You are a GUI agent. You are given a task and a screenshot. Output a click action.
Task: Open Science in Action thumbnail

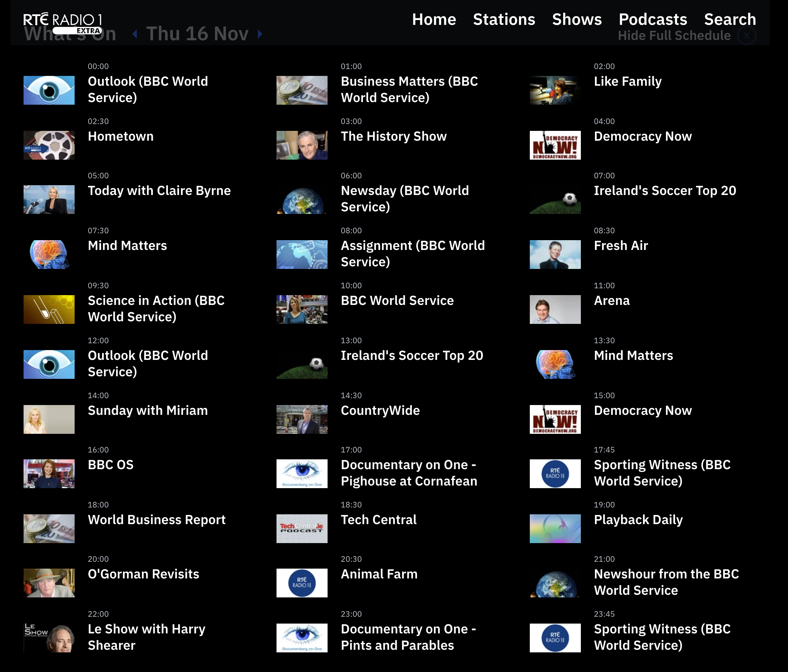pos(49,309)
